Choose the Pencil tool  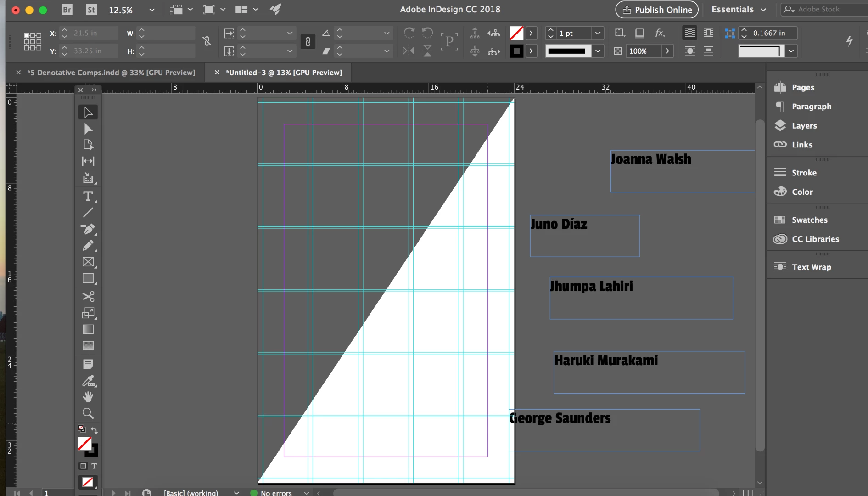88,246
